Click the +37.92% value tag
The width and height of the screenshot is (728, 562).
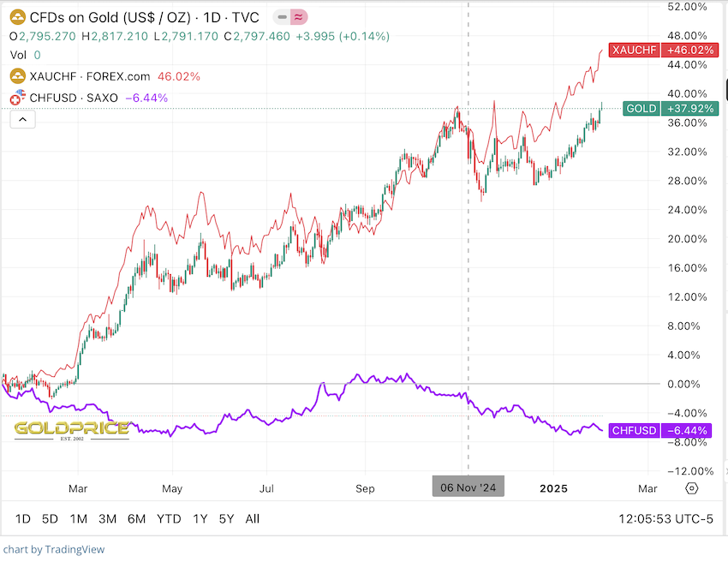690,108
